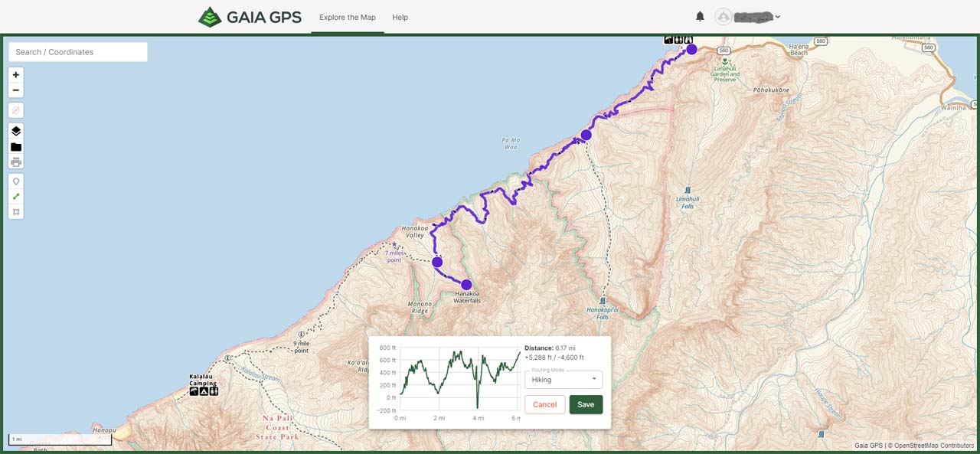The height and width of the screenshot is (454, 980).
Task: Click Limahuli Falls waterfall icon
Action: click(688, 190)
